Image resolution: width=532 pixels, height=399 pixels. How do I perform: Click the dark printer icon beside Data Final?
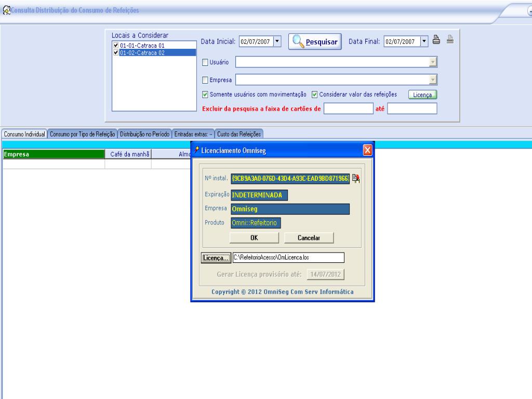(x=436, y=39)
